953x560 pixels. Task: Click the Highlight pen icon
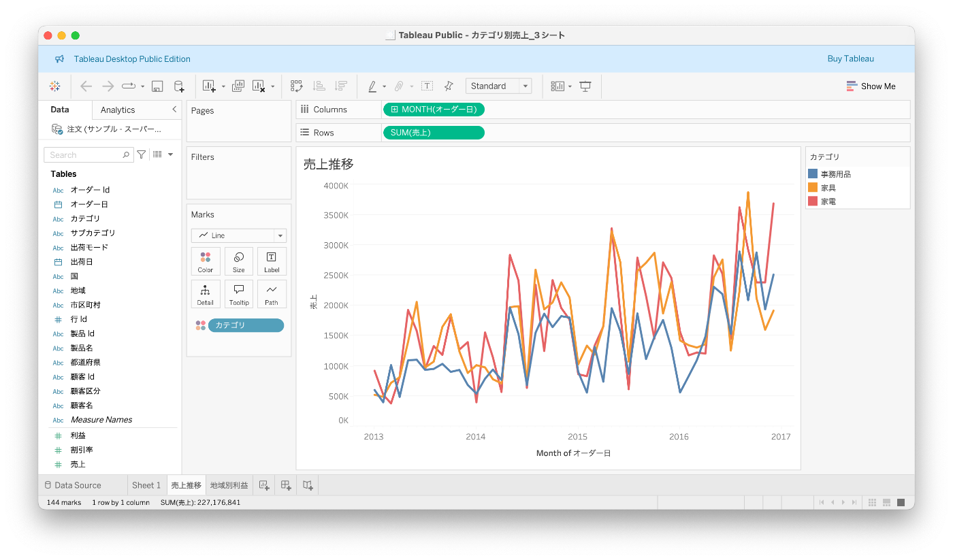point(372,86)
